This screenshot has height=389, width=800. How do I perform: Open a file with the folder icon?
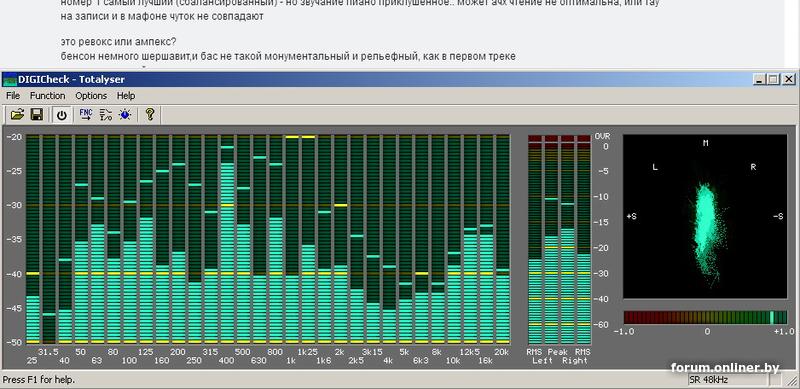click(17, 114)
